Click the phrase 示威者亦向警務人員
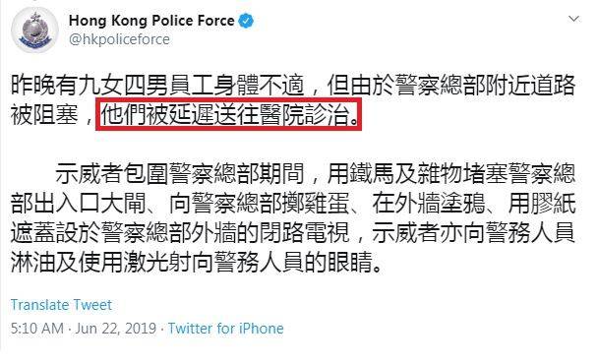 [474, 232]
